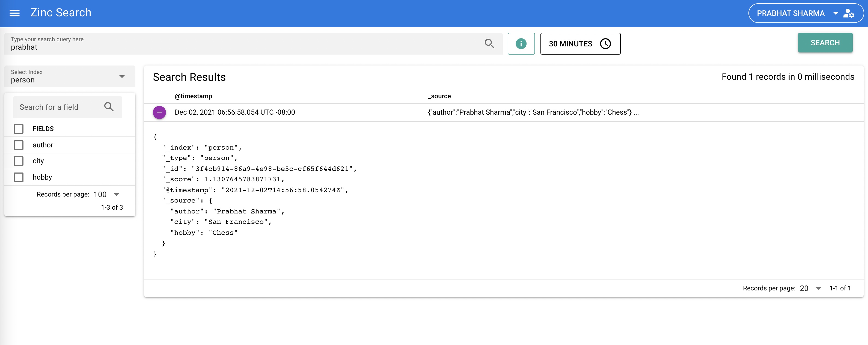The height and width of the screenshot is (345, 868).
Task: Click the FIELDS label in left sidebar
Action: 43,129
